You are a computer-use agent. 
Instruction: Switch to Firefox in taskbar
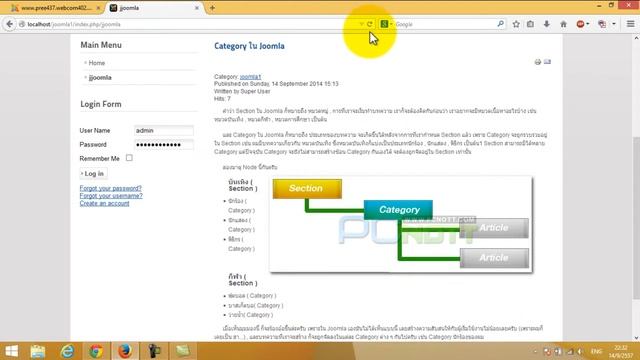pos(125,351)
